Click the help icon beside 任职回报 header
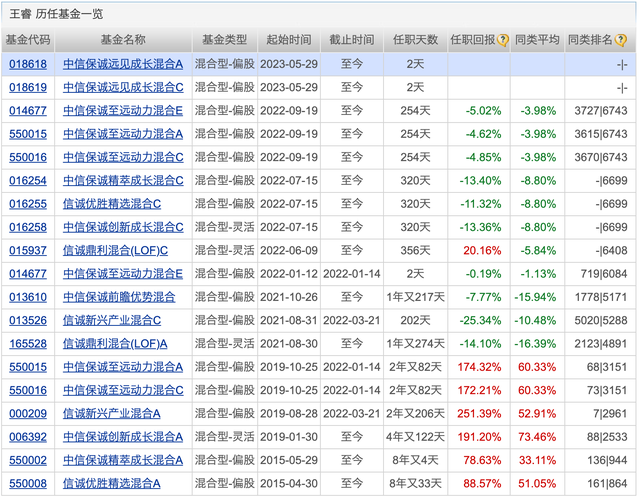The image size is (640, 499). coord(503,40)
